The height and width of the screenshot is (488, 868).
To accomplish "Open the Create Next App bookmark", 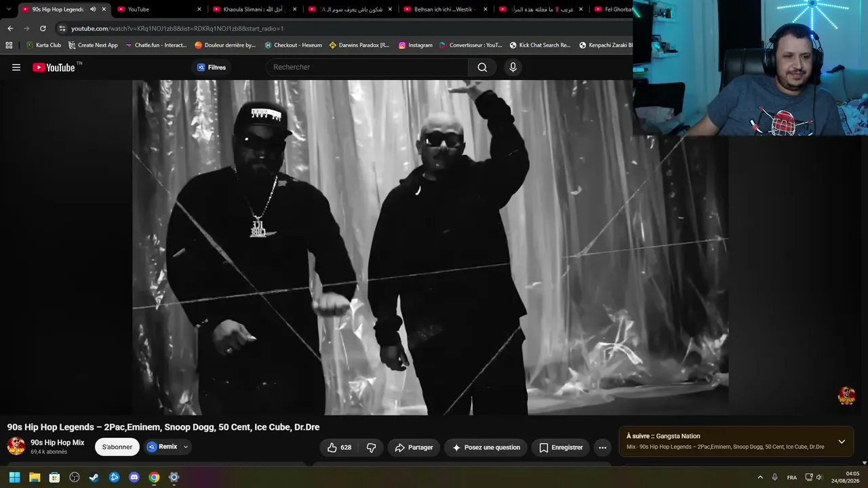I will 93,45.
